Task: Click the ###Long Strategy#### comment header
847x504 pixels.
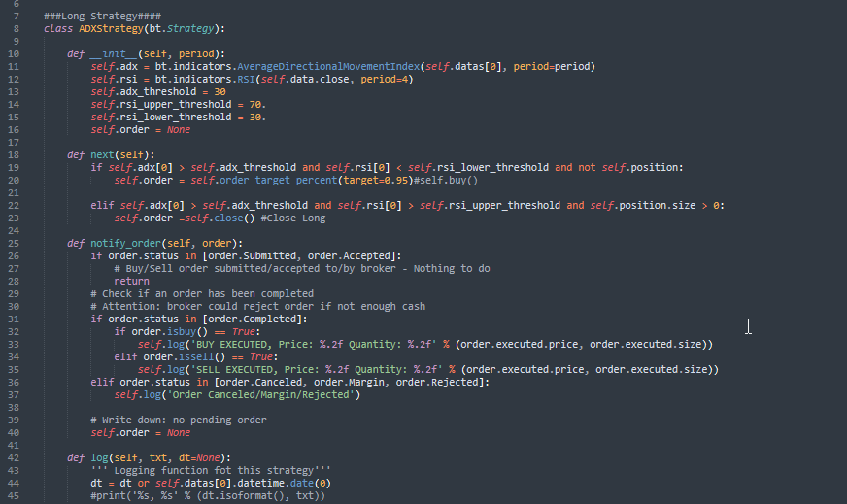Action: 103,16
